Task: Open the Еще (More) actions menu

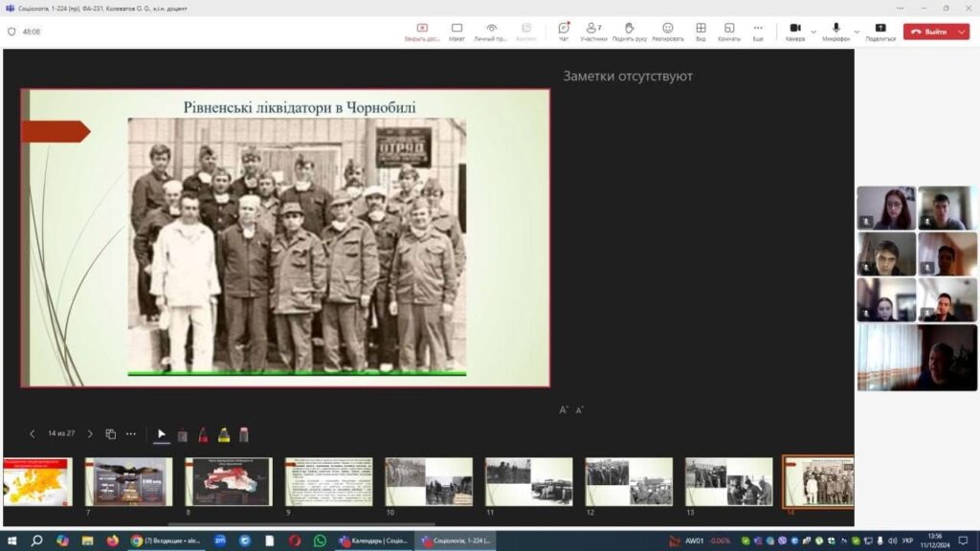Action: click(x=758, y=31)
